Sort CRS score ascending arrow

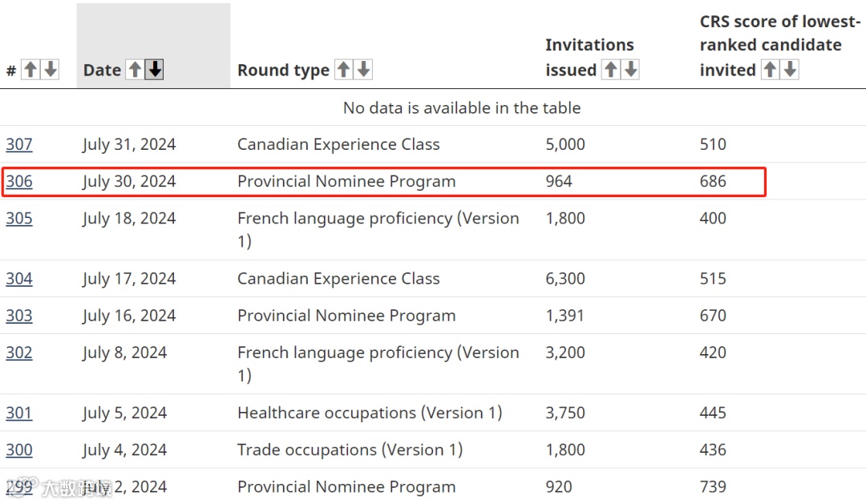(x=770, y=70)
